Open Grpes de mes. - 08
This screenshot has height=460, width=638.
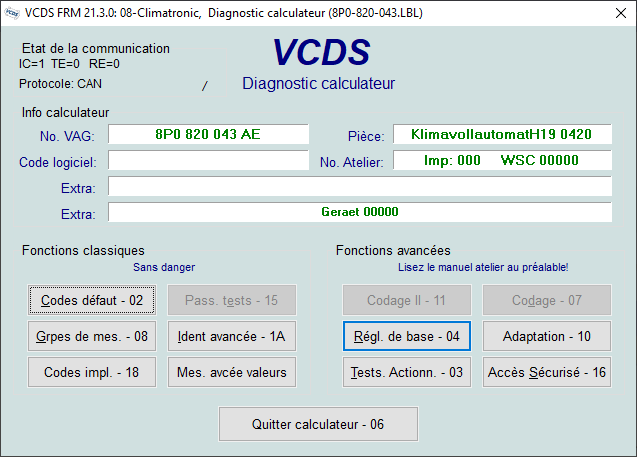[x=92, y=336]
